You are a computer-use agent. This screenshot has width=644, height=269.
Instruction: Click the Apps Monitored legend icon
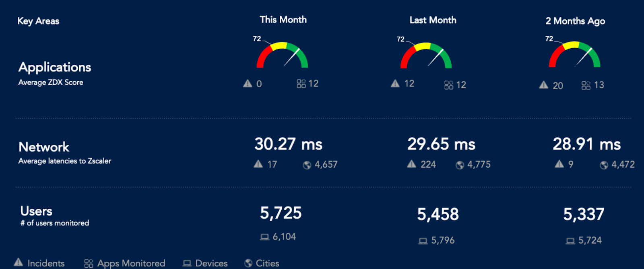pyautogui.click(x=89, y=263)
